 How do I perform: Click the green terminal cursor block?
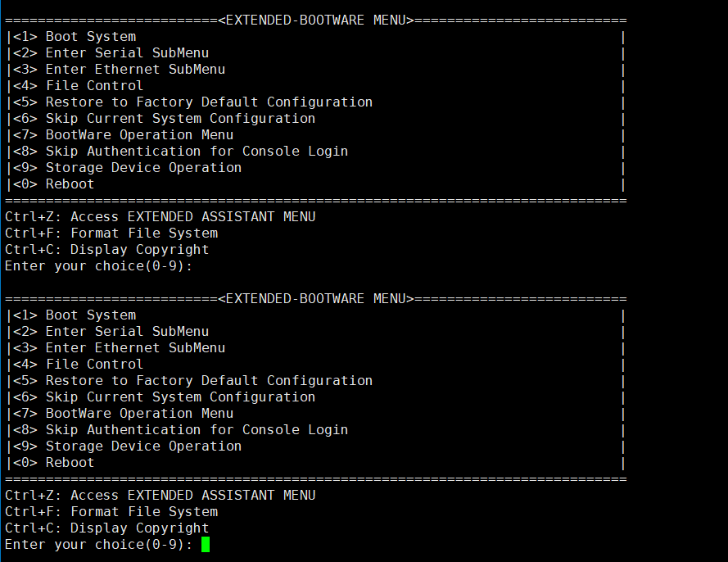tap(206, 545)
